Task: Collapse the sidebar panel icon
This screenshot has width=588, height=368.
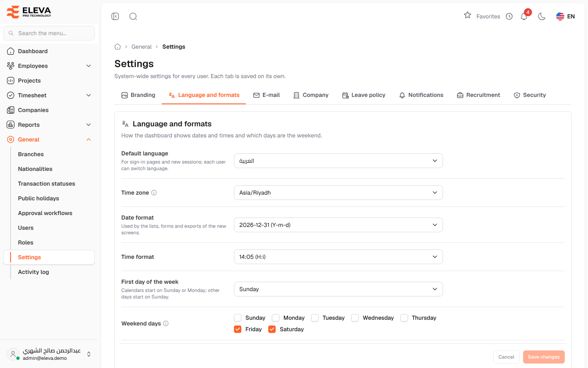Action: (x=115, y=16)
